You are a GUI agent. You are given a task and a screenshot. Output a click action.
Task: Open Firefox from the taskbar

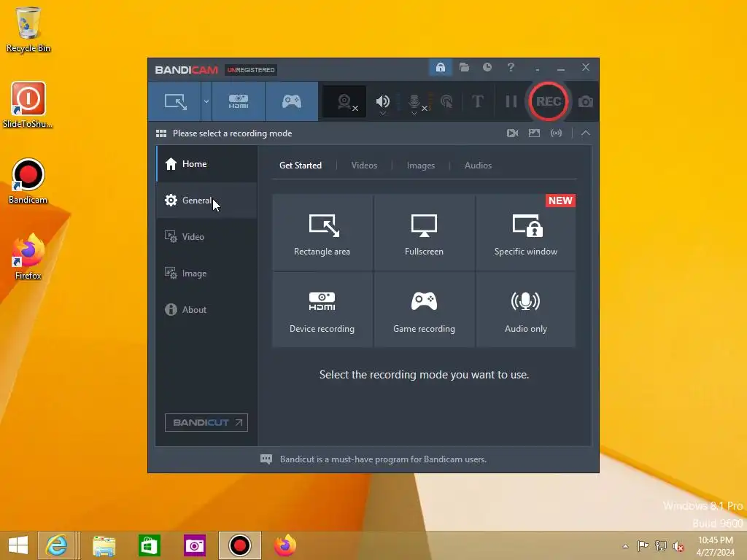tap(285, 545)
